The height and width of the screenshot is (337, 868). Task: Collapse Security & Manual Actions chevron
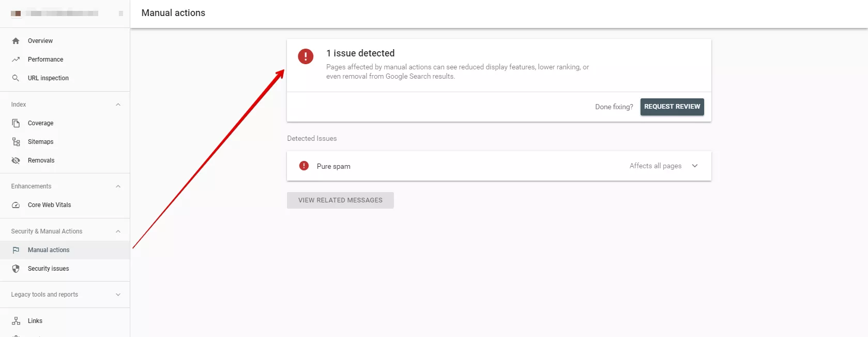[118, 231]
